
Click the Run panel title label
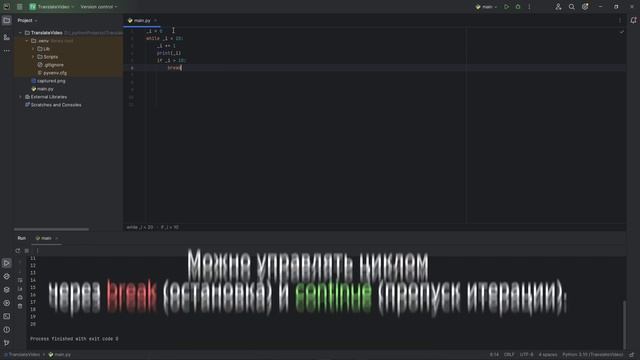[22, 238]
